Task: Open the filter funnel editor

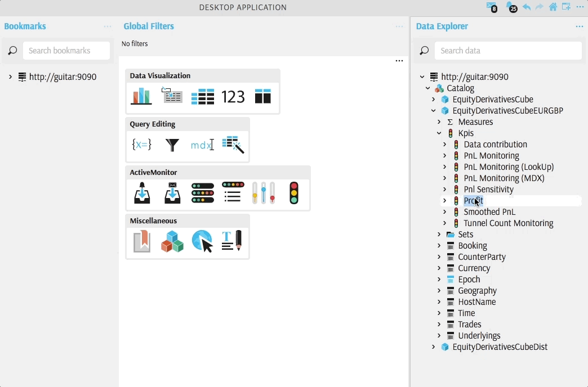Action: coord(172,145)
